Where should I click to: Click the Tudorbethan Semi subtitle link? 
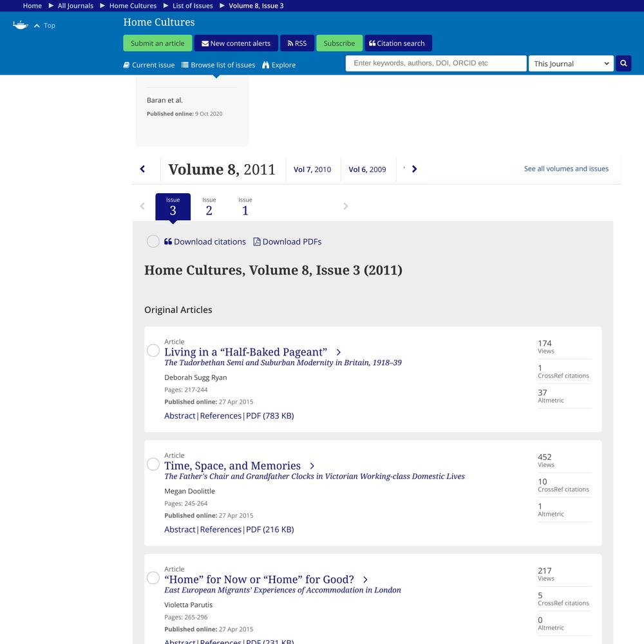pos(283,363)
